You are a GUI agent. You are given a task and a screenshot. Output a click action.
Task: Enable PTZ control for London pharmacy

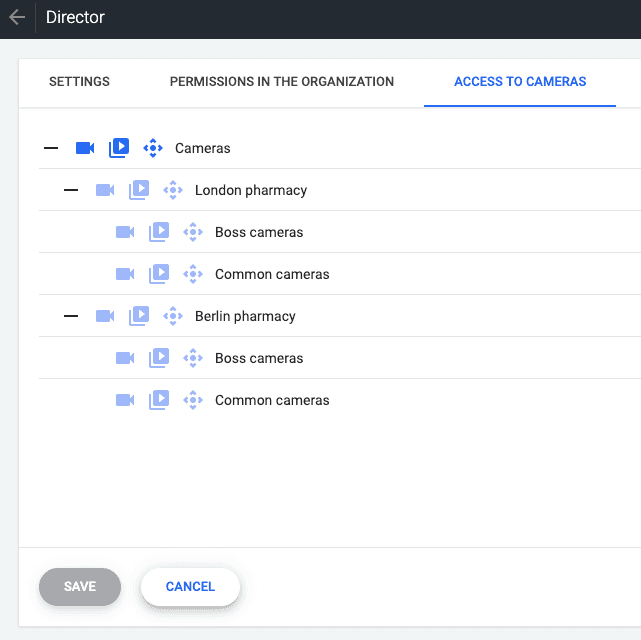(x=173, y=190)
